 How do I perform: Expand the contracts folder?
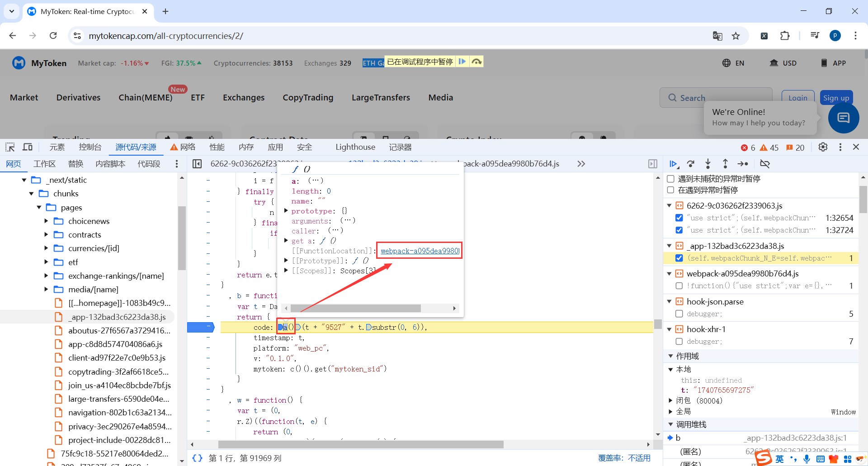coord(46,235)
